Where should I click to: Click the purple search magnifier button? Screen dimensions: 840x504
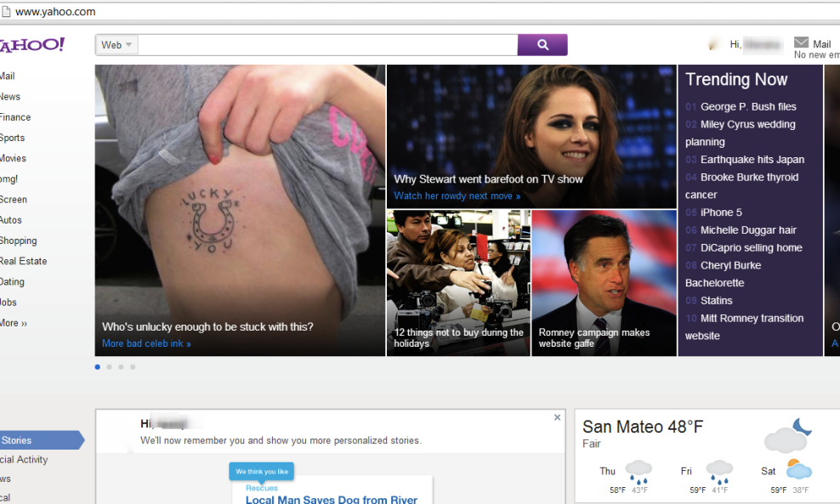[x=542, y=45]
